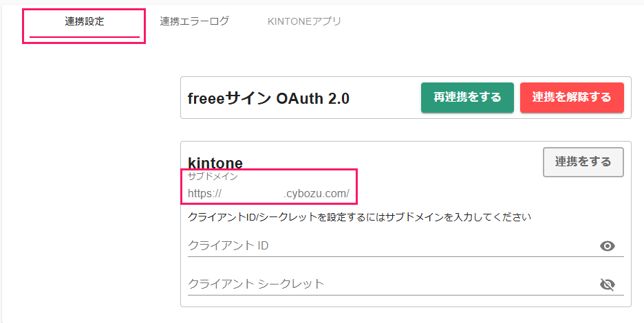Focus the サブドメイン input between https:// and .cybozu.com/
Viewport: 644px width, 323px height.
pos(253,193)
